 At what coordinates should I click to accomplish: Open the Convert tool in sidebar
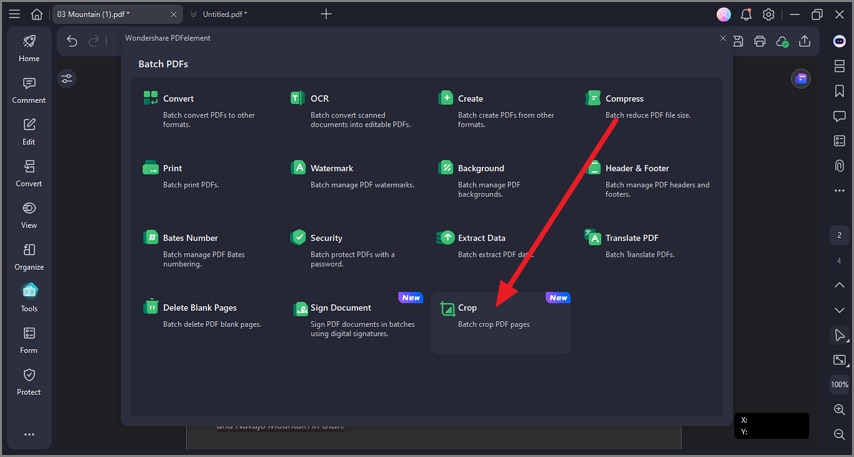click(x=29, y=174)
